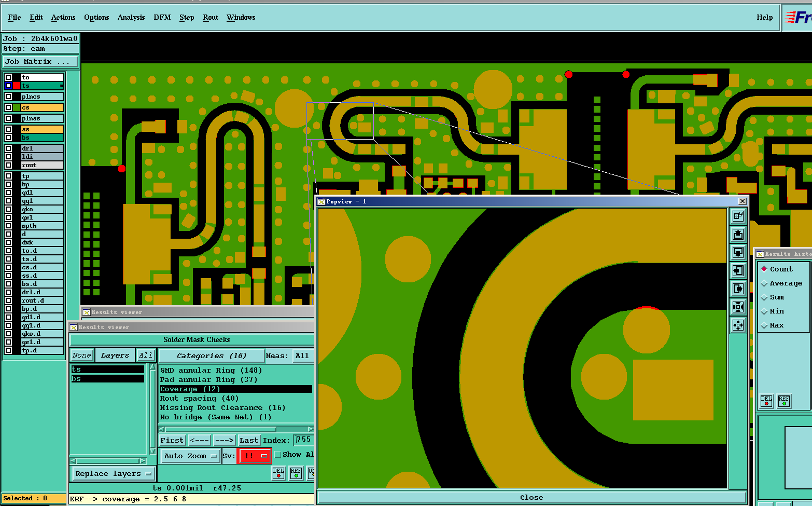The width and height of the screenshot is (812, 506).
Task: Click the Index input field
Action: (x=303, y=440)
